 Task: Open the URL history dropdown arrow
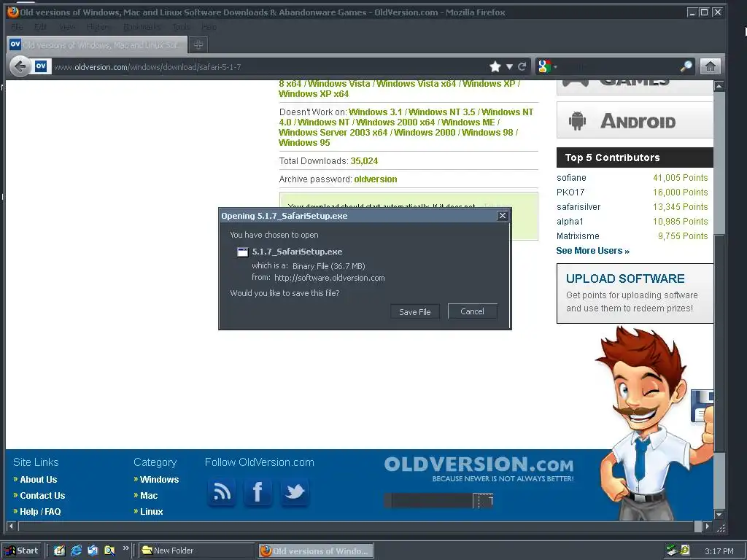click(x=509, y=66)
